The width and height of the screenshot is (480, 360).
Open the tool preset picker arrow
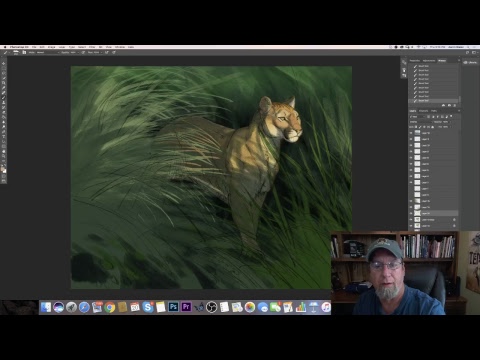pyautogui.click(x=9, y=52)
